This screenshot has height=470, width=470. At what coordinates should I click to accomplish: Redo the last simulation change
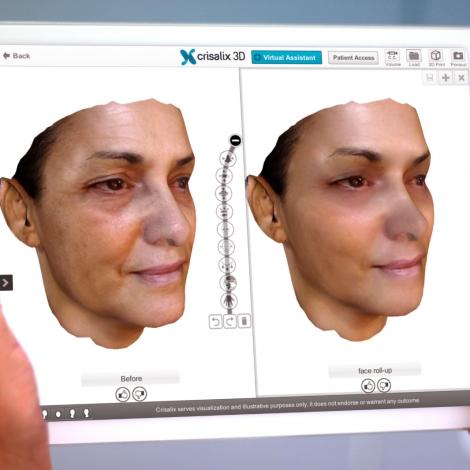(230, 322)
